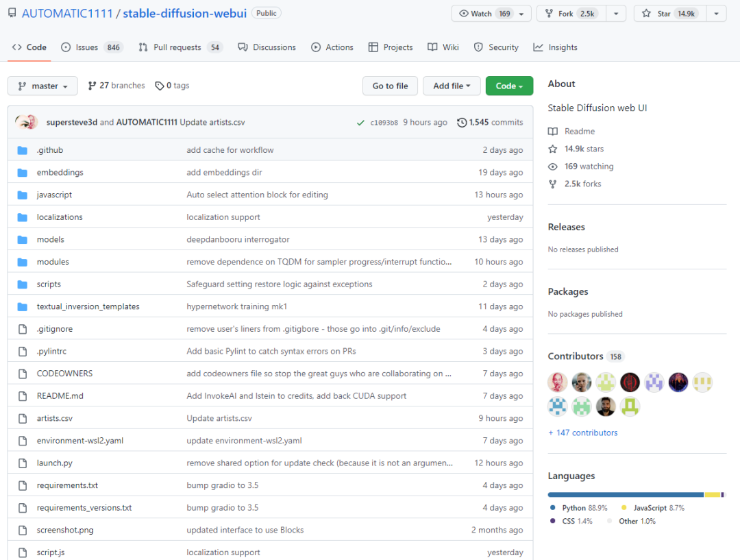Star the repository with Star button
The width and height of the screenshot is (740, 560).
click(670, 14)
